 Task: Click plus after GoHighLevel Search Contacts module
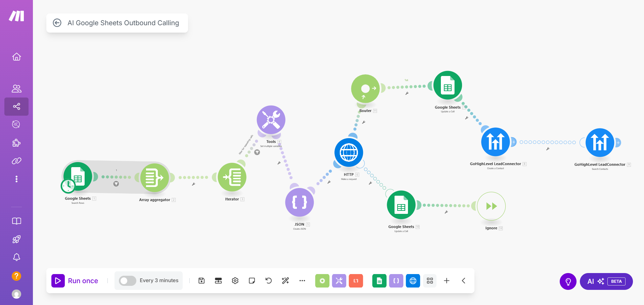click(618, 143)
